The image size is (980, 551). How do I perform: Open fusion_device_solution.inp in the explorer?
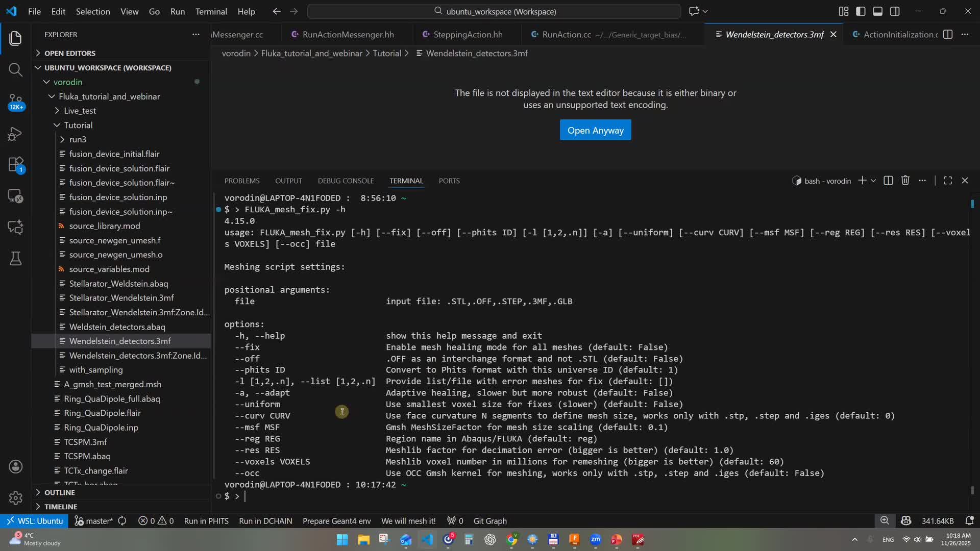pos(118,197)
